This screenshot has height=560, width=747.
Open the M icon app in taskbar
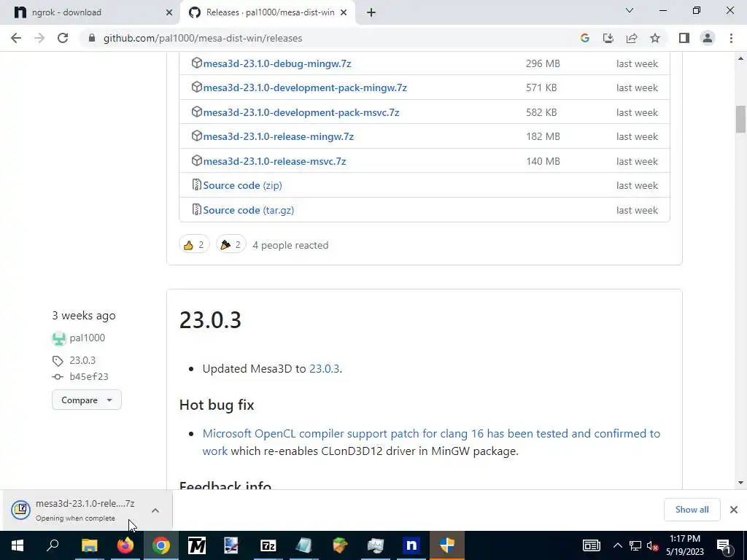197,545
